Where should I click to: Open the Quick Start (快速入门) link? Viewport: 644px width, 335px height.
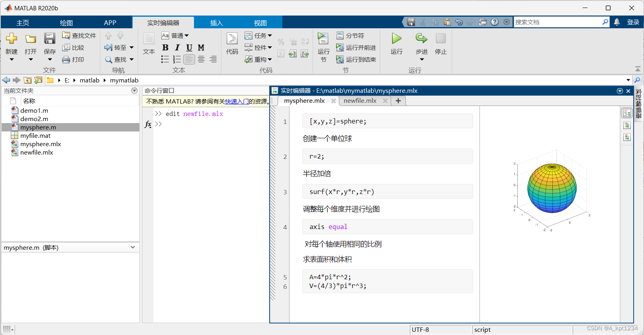(237, 101)
